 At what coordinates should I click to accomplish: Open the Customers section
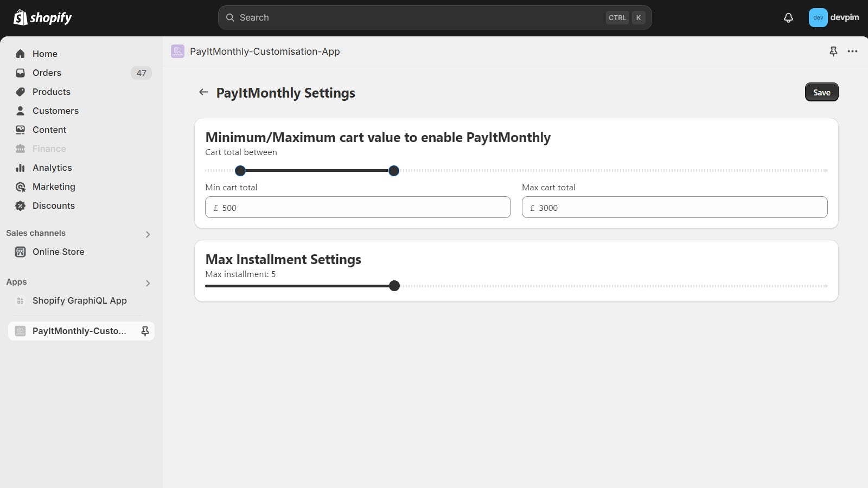55,111
